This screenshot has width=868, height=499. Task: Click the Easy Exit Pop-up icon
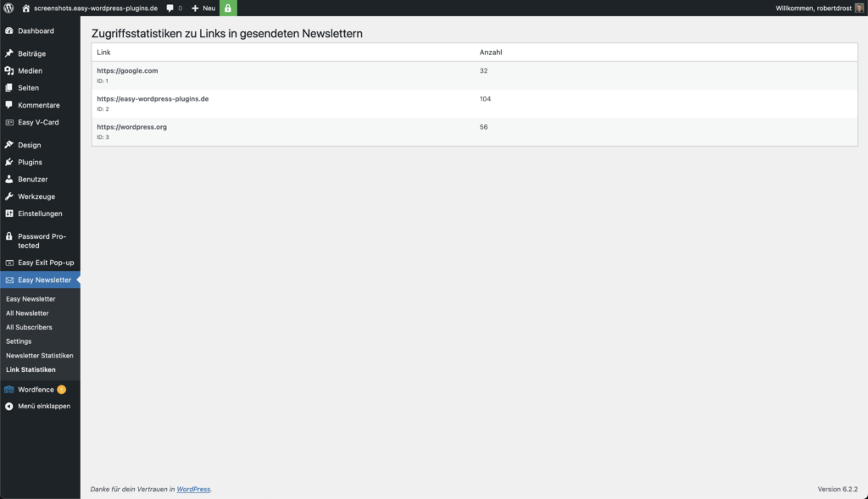[8, 263]
